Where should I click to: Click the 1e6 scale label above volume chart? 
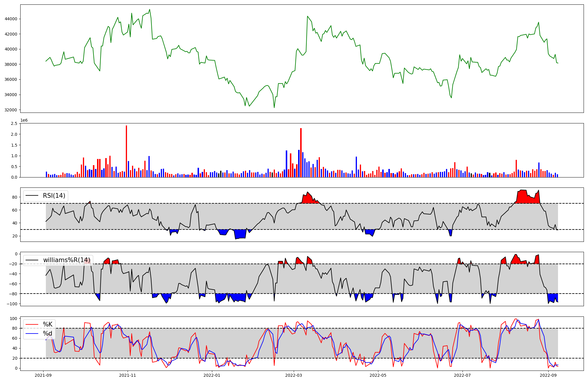24,120
